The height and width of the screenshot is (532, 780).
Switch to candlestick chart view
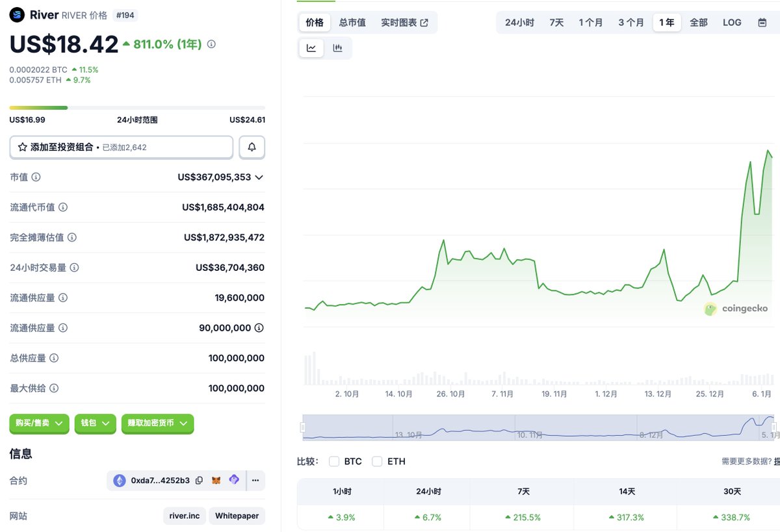click(x=337, y=48)
